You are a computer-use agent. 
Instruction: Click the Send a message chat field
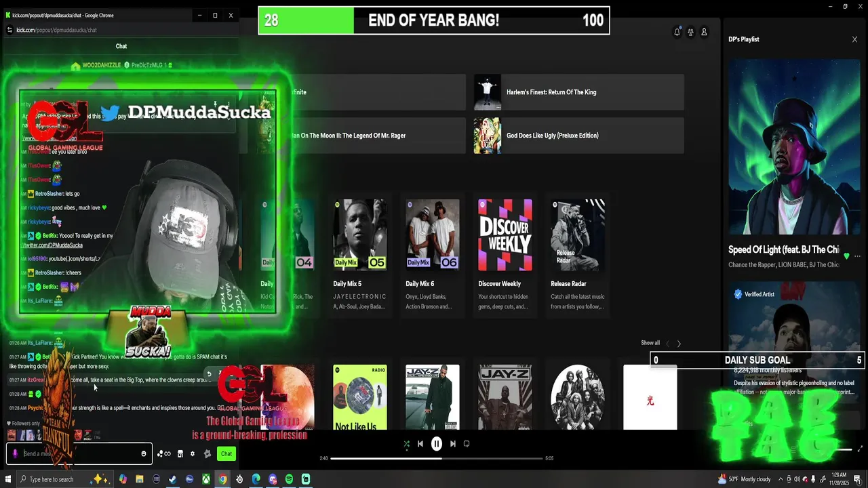point(79,453)
